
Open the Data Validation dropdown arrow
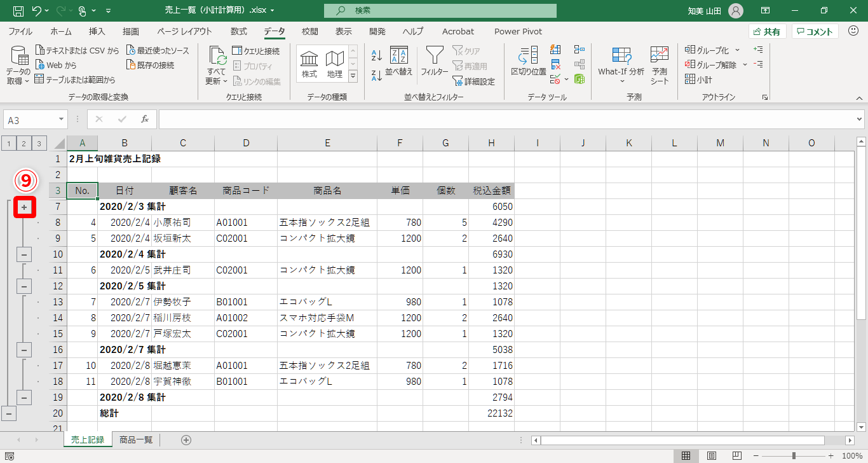[x=566, y=79]
